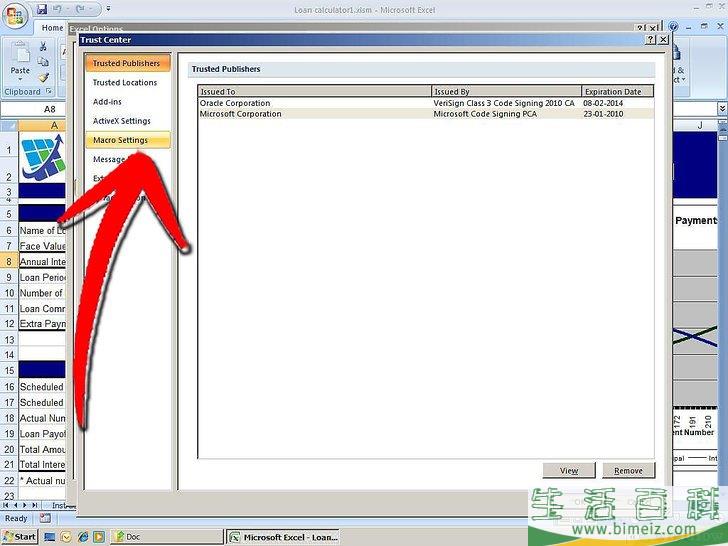Image resolution: width=728 pixels, height=546 pixels.
Task: Click the Copy icon in Clipboard group
Action: pyautogui.click(x=43, y=62)
